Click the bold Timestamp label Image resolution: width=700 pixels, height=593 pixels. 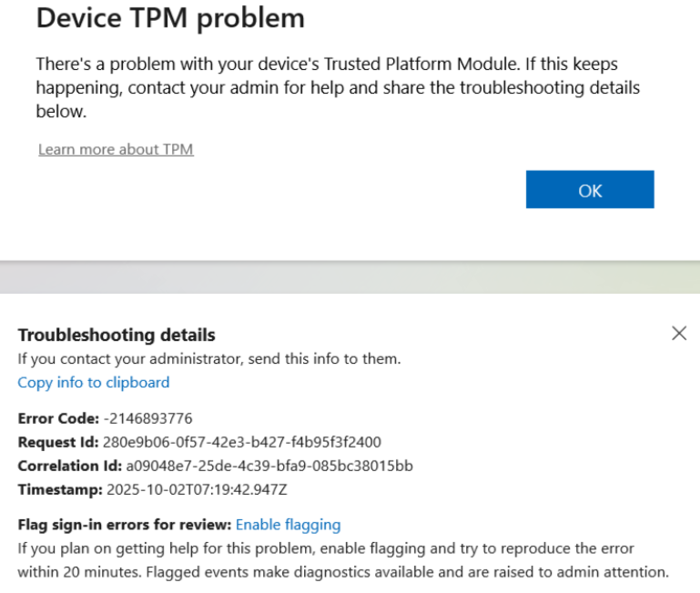pos(60,489)
